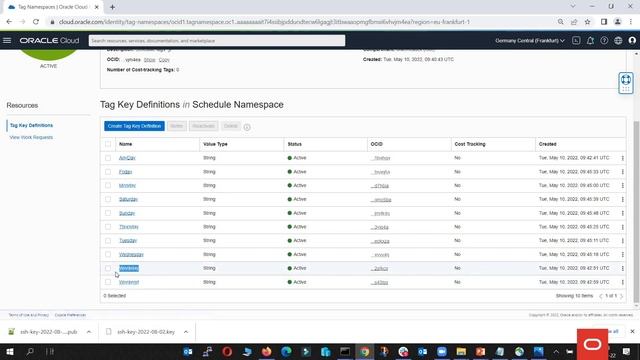This screenshot has width=640, height=360.
Task: Open Chrome three-dot menu
Action: [631, 22]
